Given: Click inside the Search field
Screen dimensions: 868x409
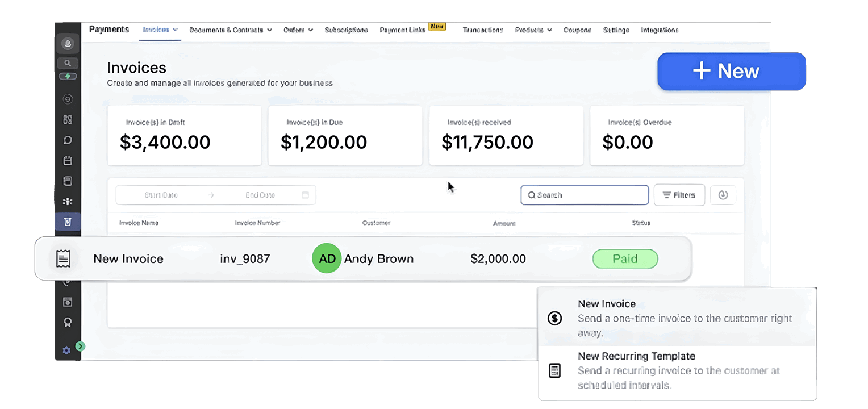Looking at the screenshot, I should 584,195.
